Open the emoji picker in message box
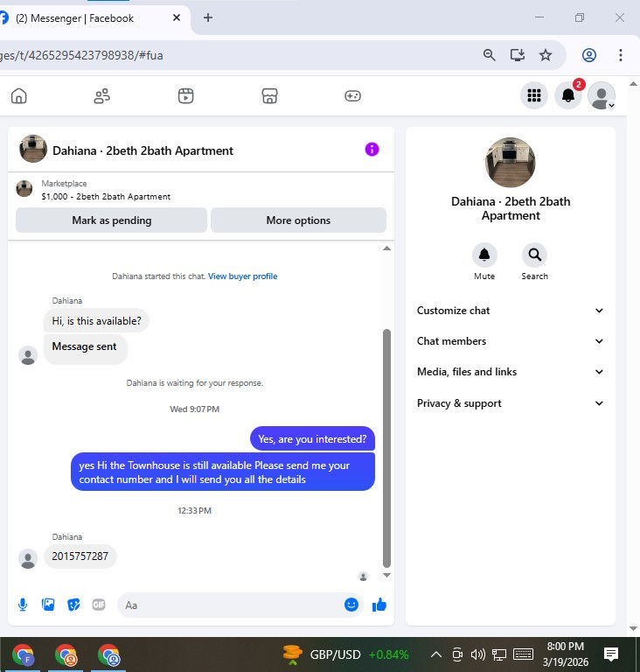Image resolution: width=640 pixels, height=672 pixels. 351,605
